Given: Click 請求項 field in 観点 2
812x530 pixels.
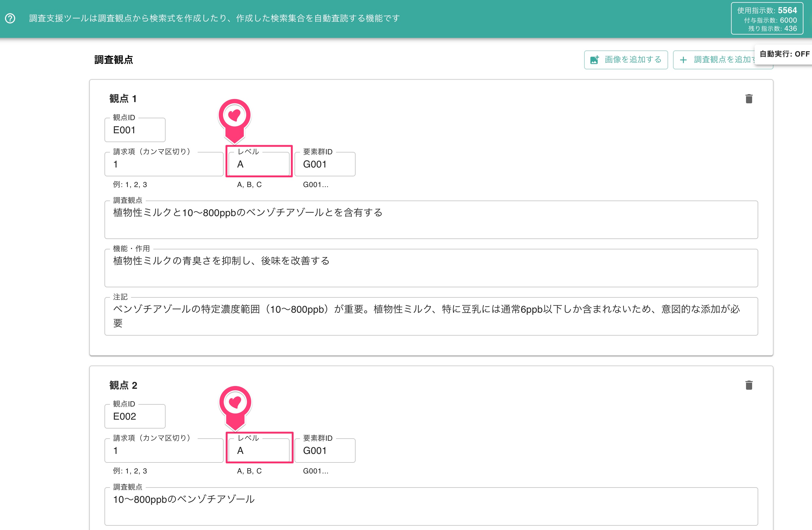Looking at the screenshot, I should 164,451.
